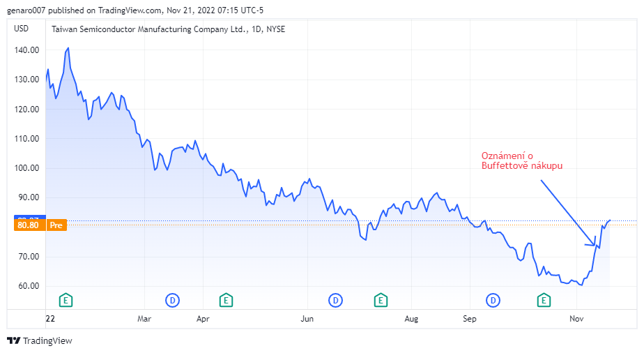
Task: Click the orange 80.80 pre-market price tag
Action: point(29,225)
